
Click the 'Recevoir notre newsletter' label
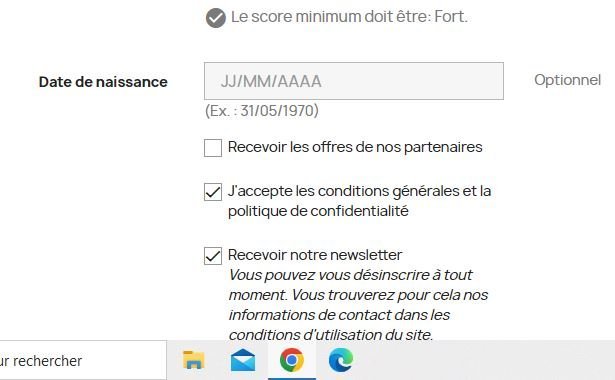(x=315, y=255)
